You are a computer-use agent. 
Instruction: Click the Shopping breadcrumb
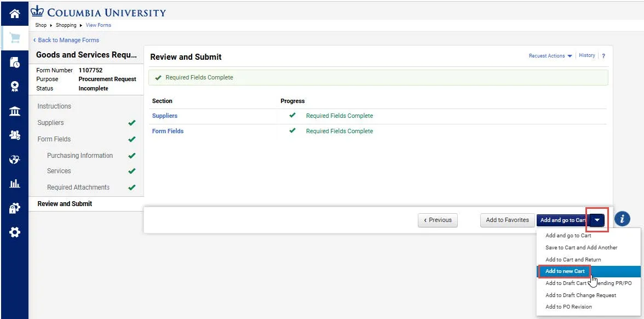[66, 25]
